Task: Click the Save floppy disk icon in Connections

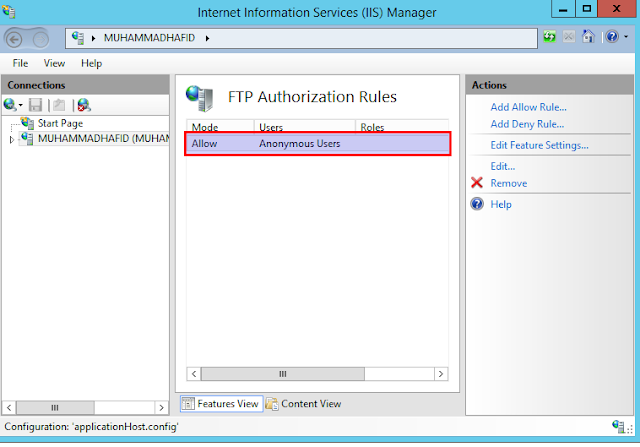Action: 36,105
